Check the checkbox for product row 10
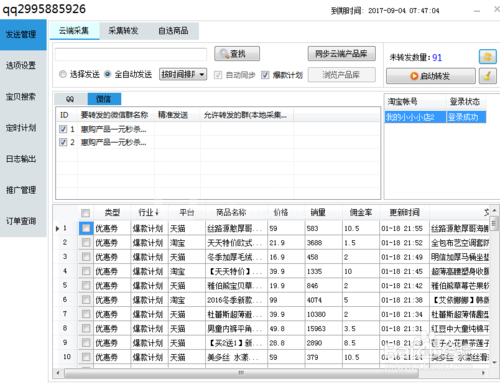This screenshot has height=384, width=500. coord(86,357)
